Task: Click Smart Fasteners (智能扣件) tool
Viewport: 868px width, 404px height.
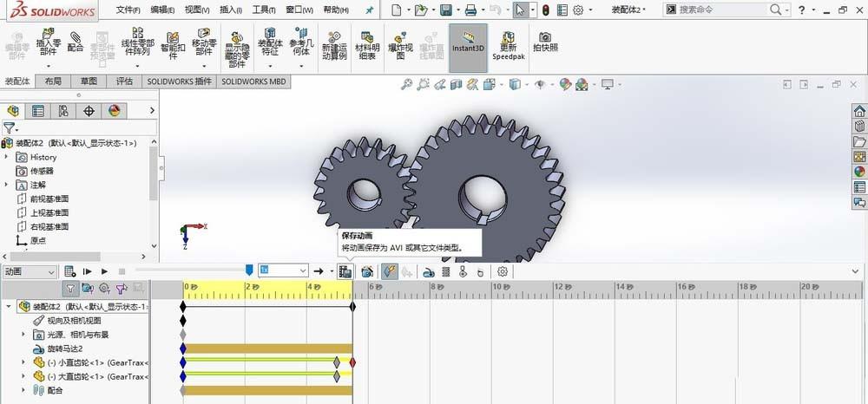Action: [x=173, y=45]
